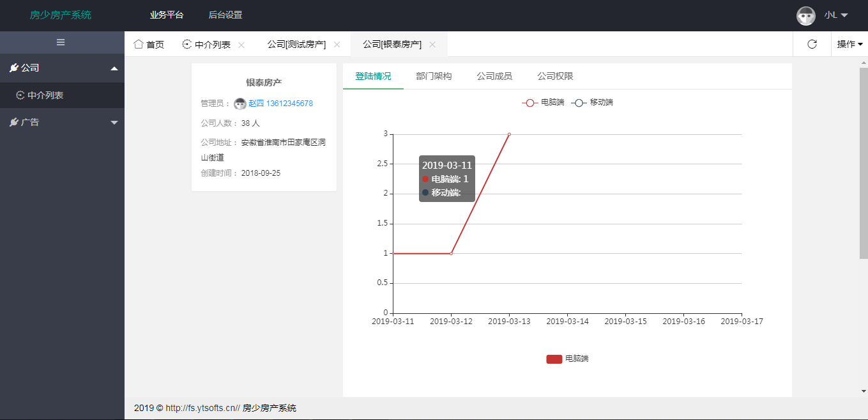Close the 中介列表 tab

click(x=241, y=45)
